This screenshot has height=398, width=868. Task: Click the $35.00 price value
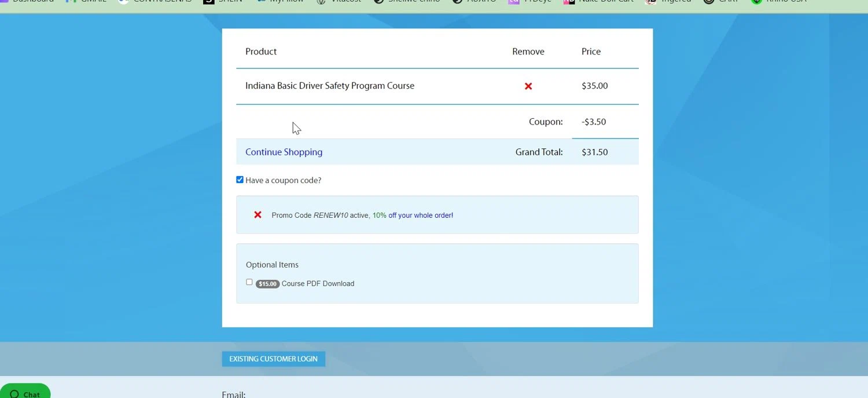pos(594,86)
